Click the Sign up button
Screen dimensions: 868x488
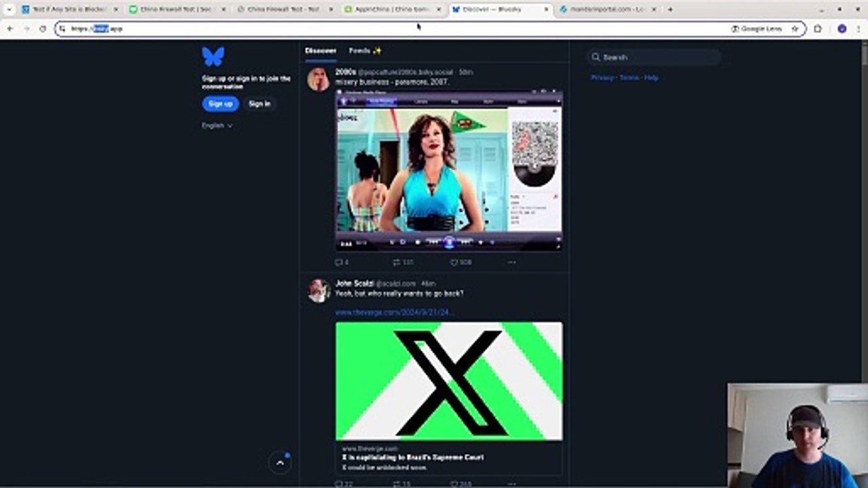tap(220, 104)
